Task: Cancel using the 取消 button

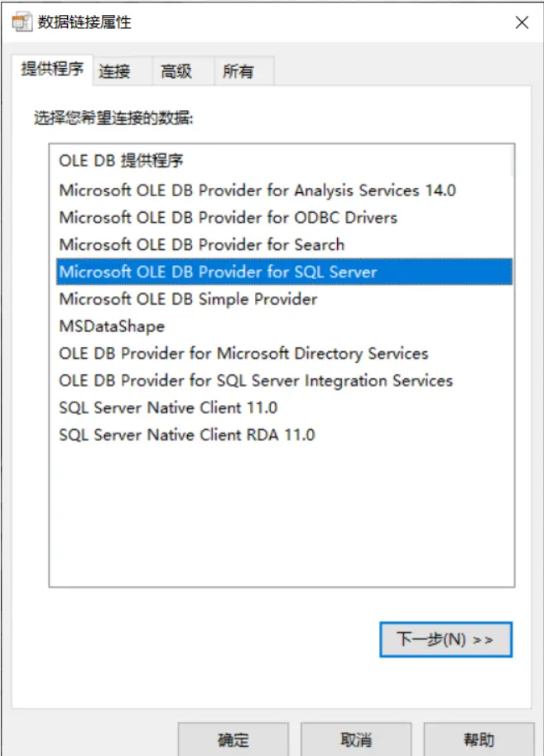Action: (x=356, y=739)
